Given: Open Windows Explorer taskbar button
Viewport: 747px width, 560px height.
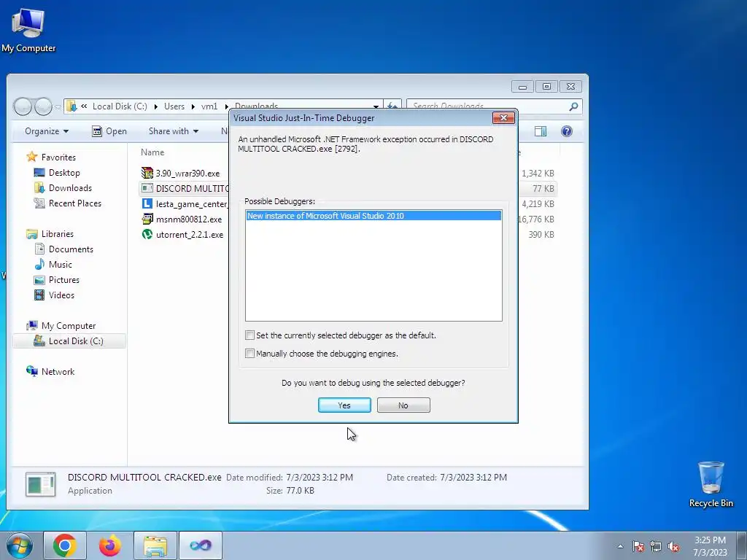Looking at the screenshot, I should click(155, 545).
